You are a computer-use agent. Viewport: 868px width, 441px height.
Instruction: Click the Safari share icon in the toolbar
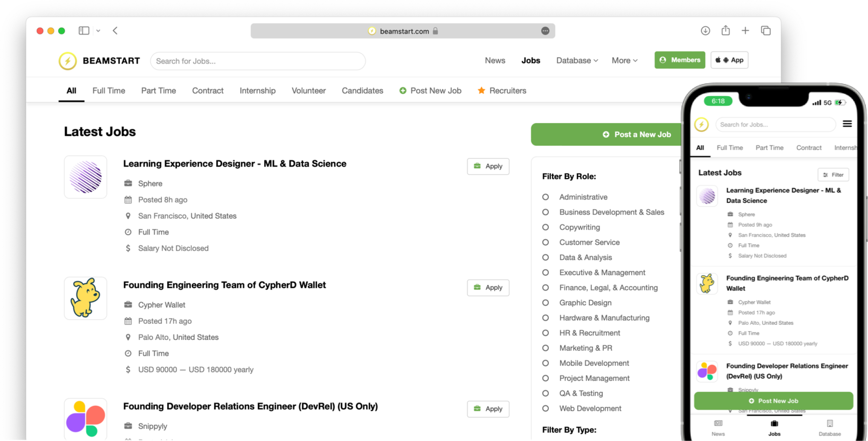pos(725,31)
